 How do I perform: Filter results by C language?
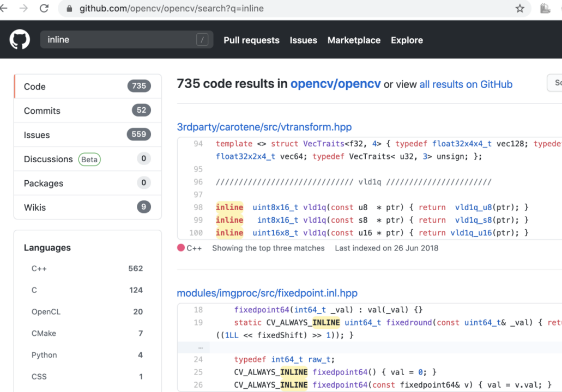click(87, 290)
